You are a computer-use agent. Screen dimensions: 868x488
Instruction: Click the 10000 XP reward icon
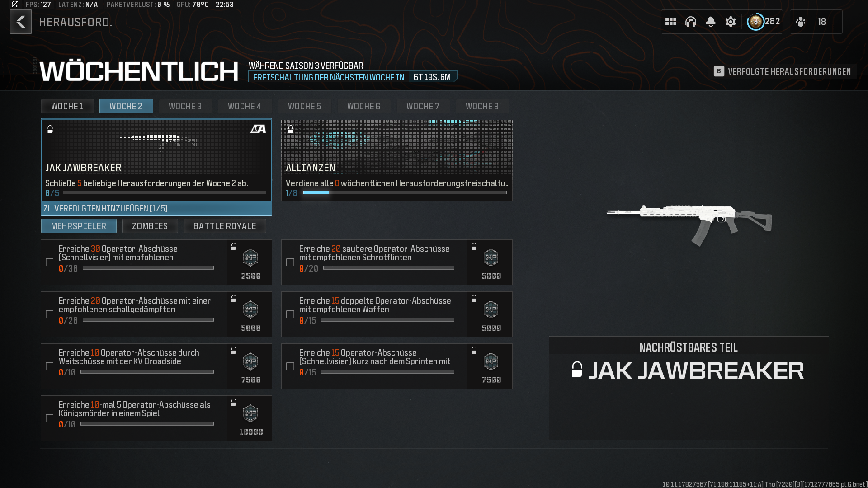point(250,413)
